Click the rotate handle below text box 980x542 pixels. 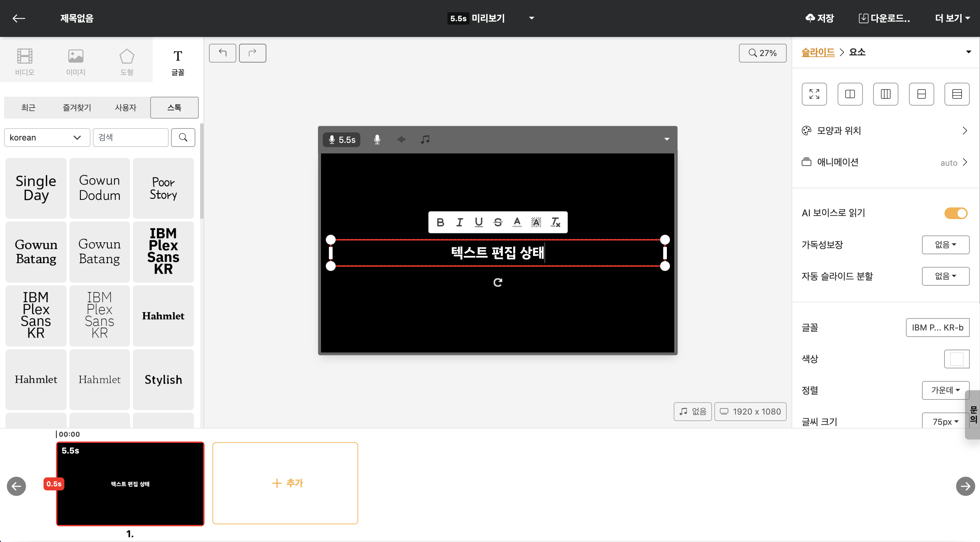tap(498, 282)
